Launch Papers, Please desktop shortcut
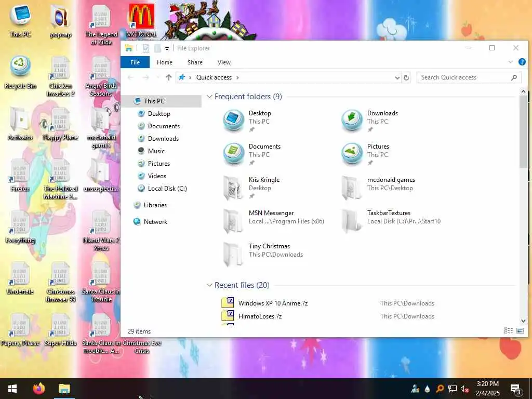This screenshot has width=532, height=399. [20, 330]
